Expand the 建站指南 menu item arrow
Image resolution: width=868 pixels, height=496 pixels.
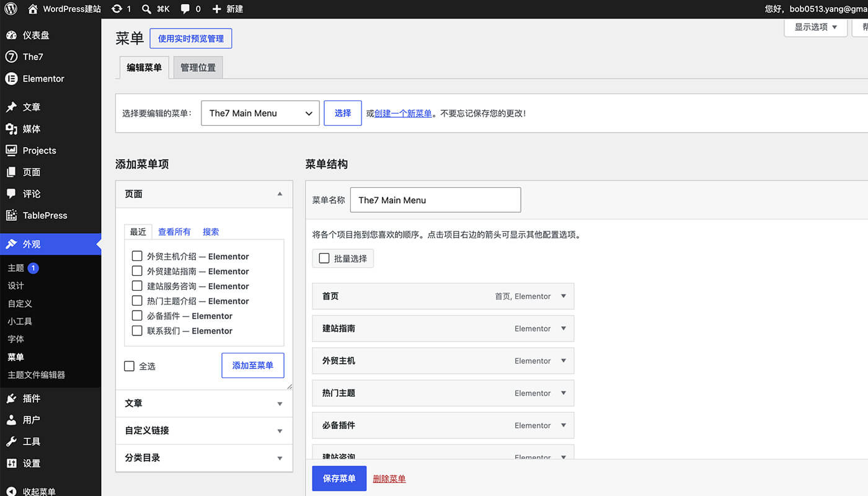[x=564, y=329]
